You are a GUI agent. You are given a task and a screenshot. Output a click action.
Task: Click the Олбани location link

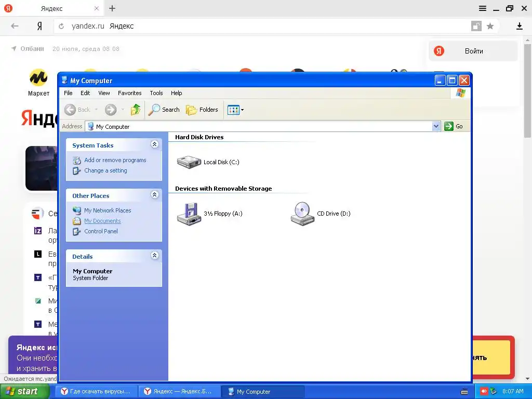[32, 49]
